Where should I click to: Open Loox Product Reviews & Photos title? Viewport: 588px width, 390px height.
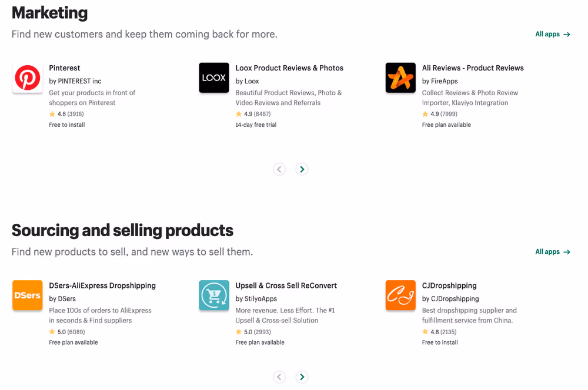[289, 68]
